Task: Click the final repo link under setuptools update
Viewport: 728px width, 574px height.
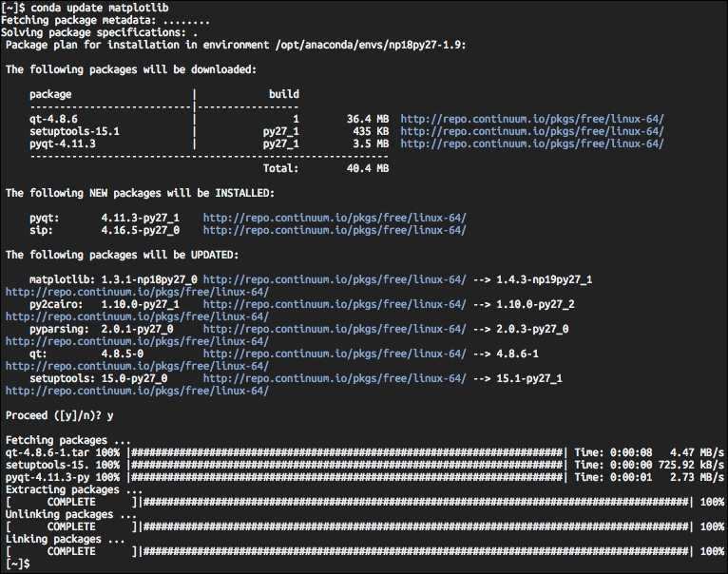Action: (x=137, y=391)
